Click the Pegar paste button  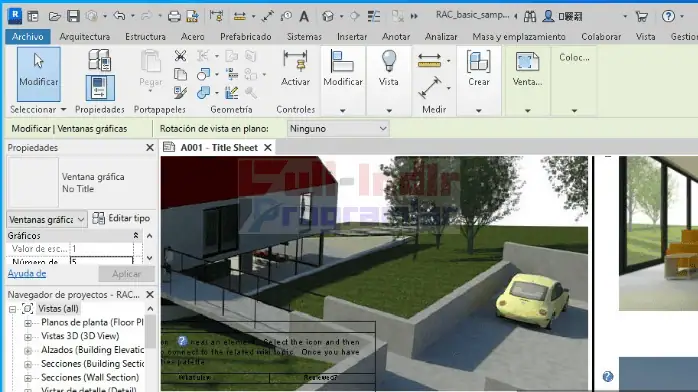point(150,71)
